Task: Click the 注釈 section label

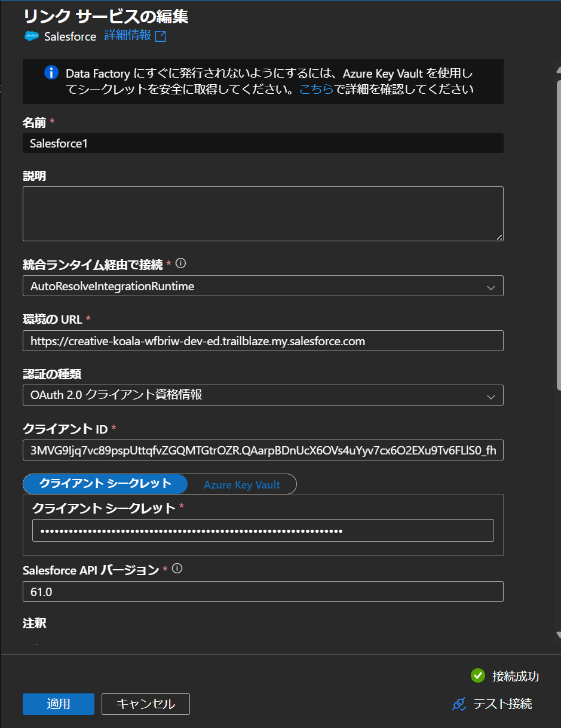Action: pyautogui.click(x=34, y=623)
